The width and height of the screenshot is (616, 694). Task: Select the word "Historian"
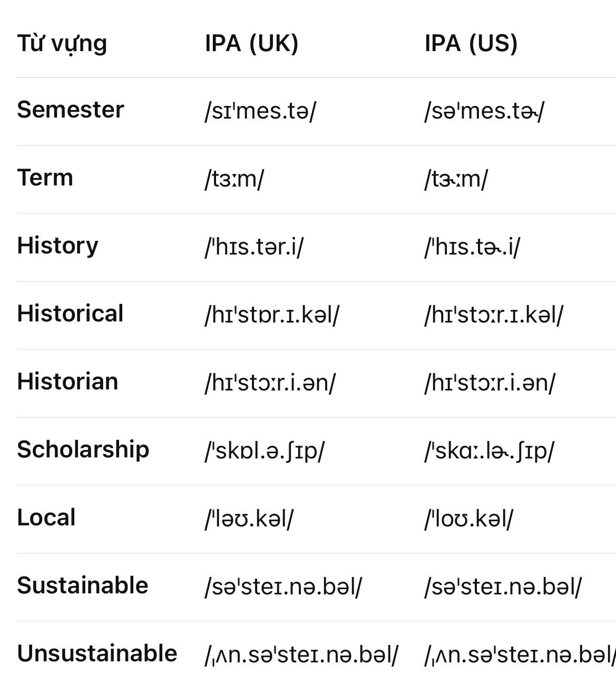[67, 382]
